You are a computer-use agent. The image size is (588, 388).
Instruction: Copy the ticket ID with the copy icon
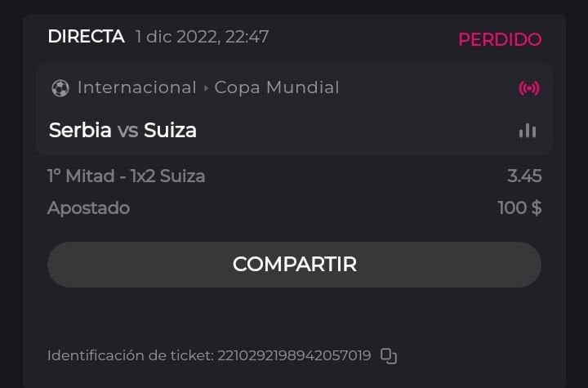389,356
